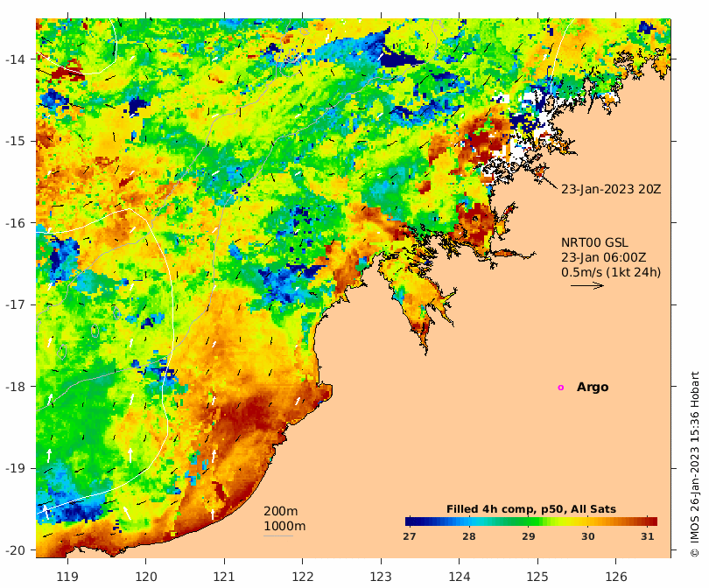Viewport: 709px width, 588px height.
Task: Click latitude axis label '-16'
Action: 15,223
